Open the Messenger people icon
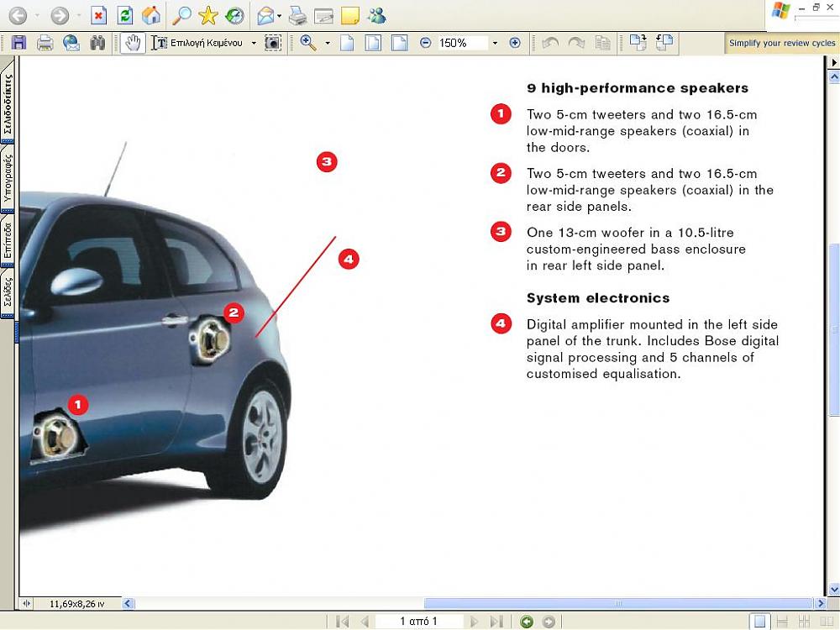This screenshot has width=840, height=630. point(376,15)
